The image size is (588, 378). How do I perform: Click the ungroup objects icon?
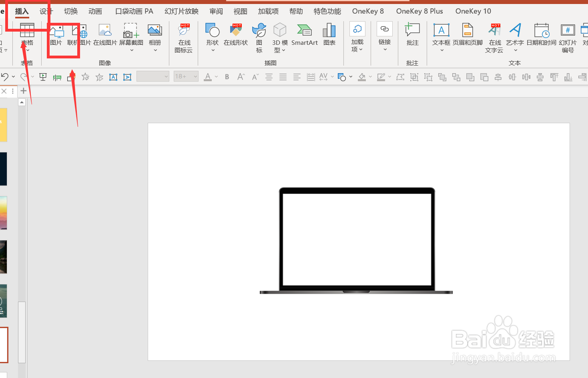point(428,77)
